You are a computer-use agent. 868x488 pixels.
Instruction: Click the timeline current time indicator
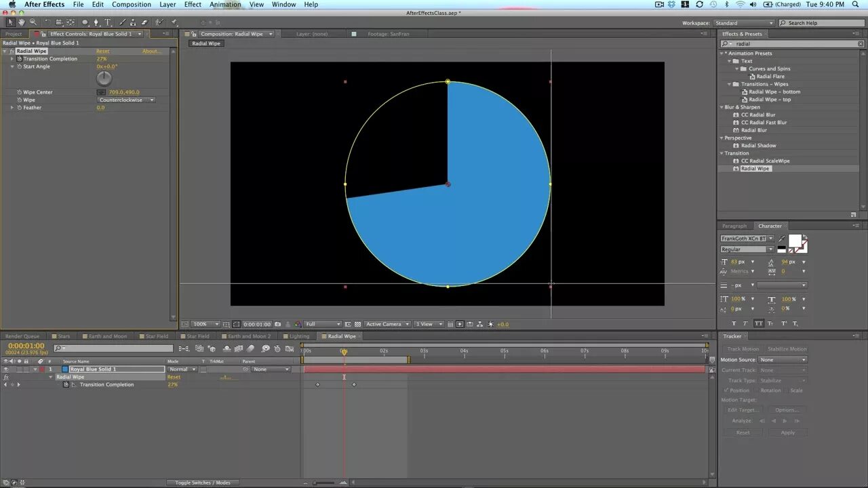tap(344, 351)
